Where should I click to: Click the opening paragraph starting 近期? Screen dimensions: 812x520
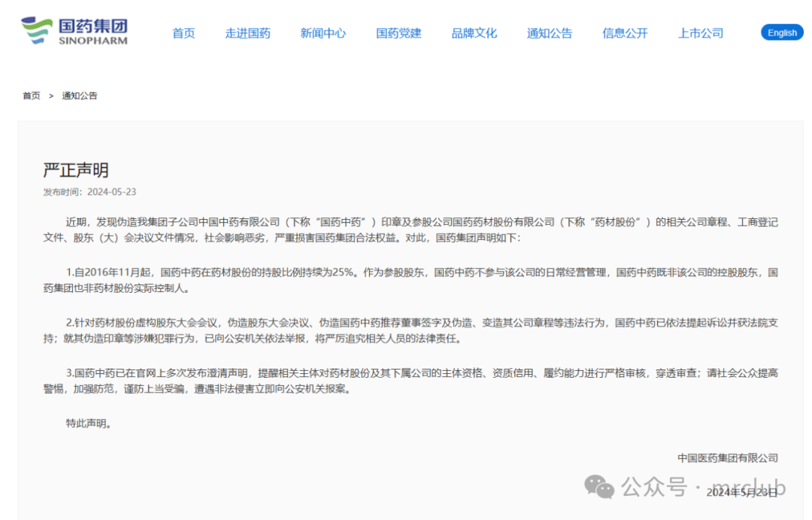click(x=411, y=230)
